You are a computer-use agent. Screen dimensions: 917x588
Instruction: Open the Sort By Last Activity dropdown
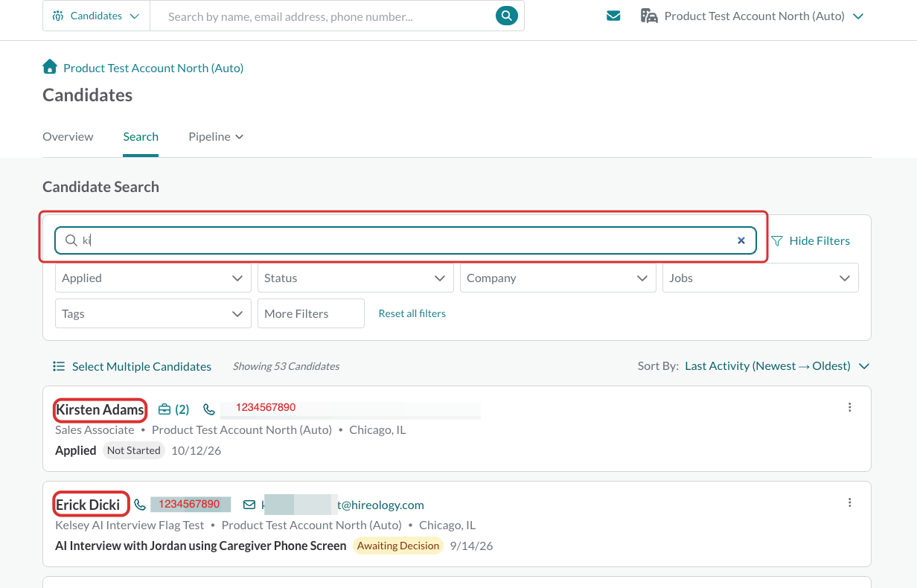coord(777,366)
